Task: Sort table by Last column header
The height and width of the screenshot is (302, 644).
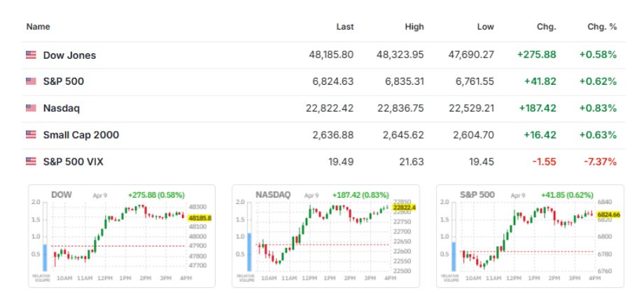Action: click(x=344, y=27)
